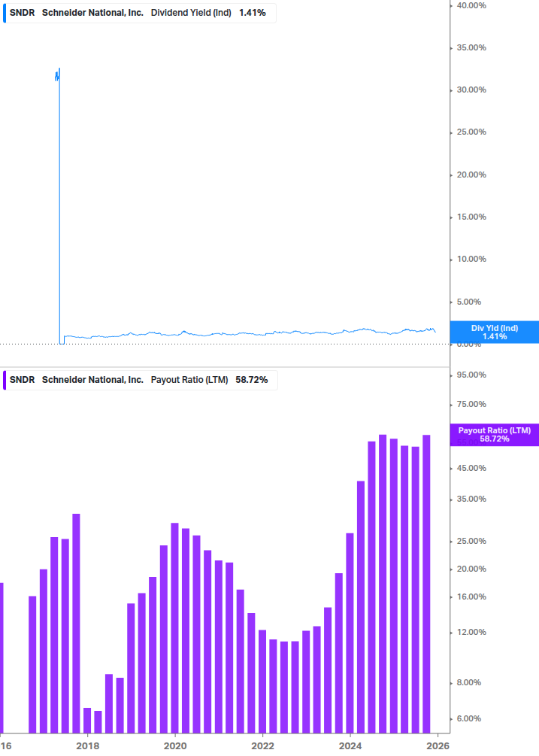Click the 95.00% label on payout ratio axis
The height and width of the screenshot is (756, 539).
tap(472, 375)
